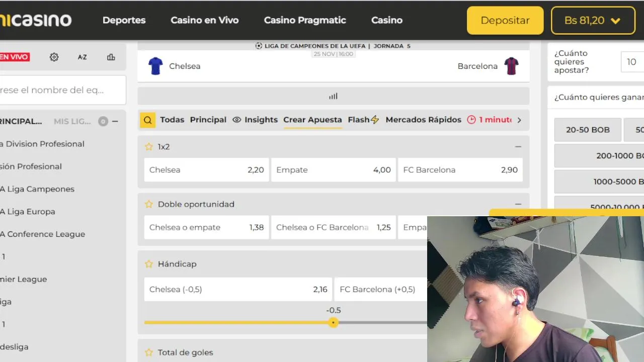Collapse the 1x2 market section
This screenshot has height=362, width=644.
[x=518, y=147]
